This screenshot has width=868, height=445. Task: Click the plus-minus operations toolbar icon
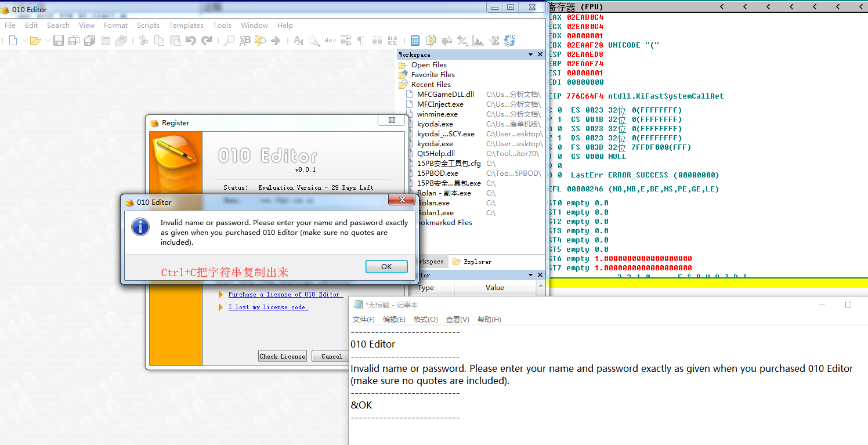tap(462, 41)
